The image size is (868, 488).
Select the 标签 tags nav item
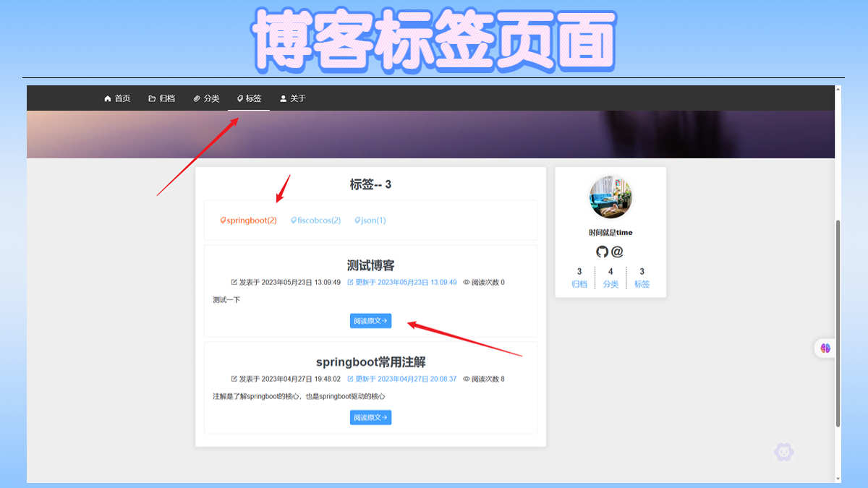(249, 98)
